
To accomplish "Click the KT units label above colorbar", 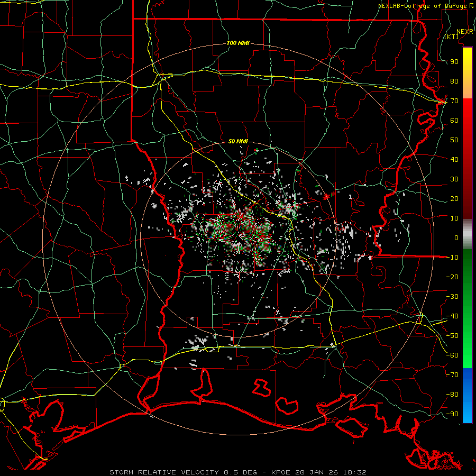I will click(452, 36).
